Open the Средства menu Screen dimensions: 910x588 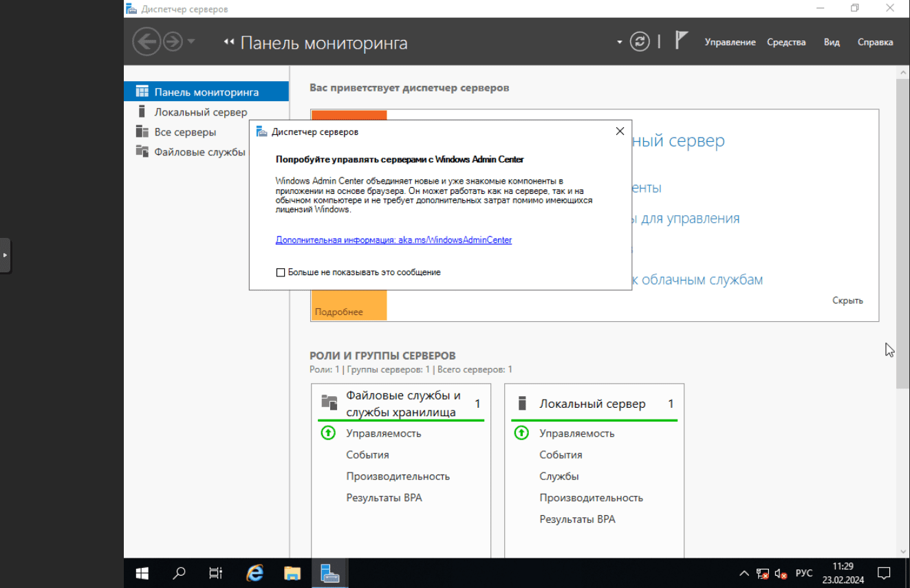click(x=786, y=42)
